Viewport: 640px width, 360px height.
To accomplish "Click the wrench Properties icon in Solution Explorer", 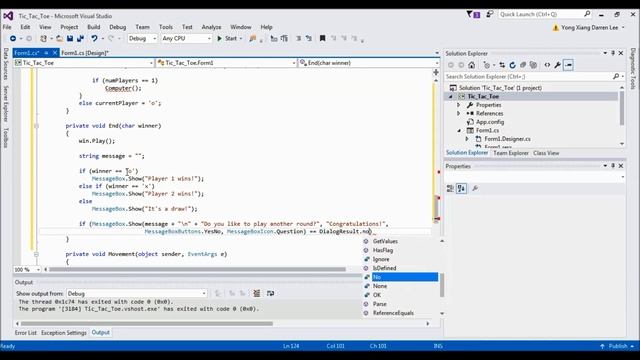I will (x=557, y=65).
